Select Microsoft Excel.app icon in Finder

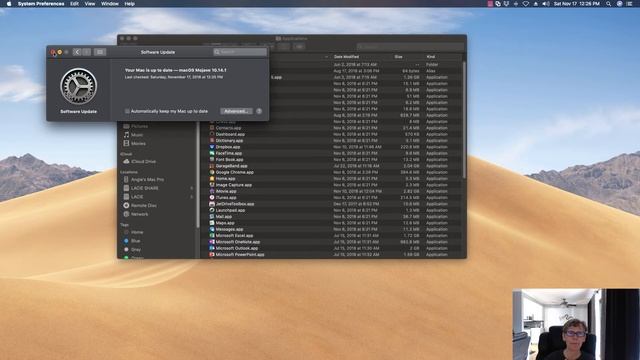(x=212, y=236)
